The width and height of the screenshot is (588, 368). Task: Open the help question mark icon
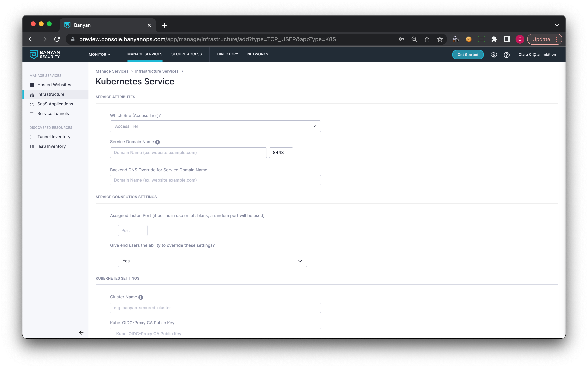pyautogui.click(x=506, y=55)
